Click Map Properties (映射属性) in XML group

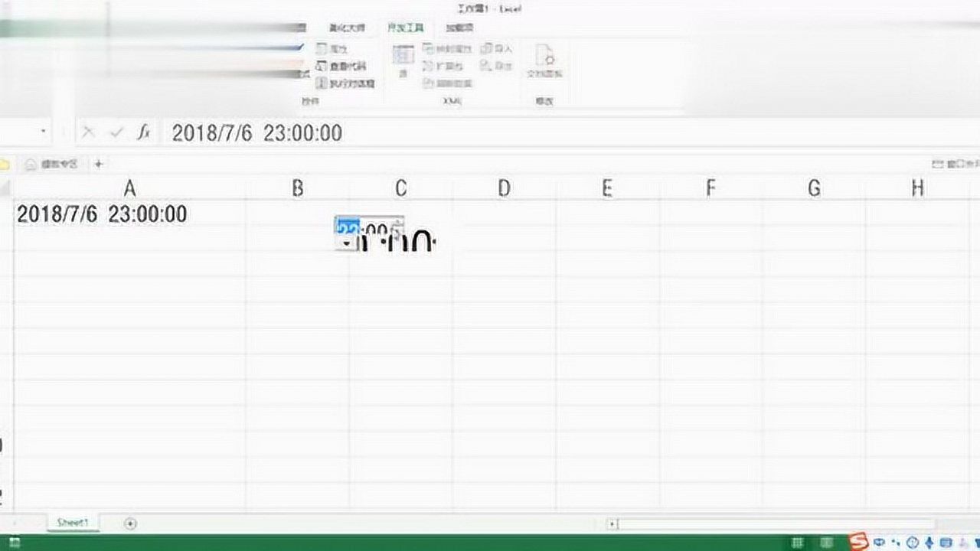[x=447, y=48]
